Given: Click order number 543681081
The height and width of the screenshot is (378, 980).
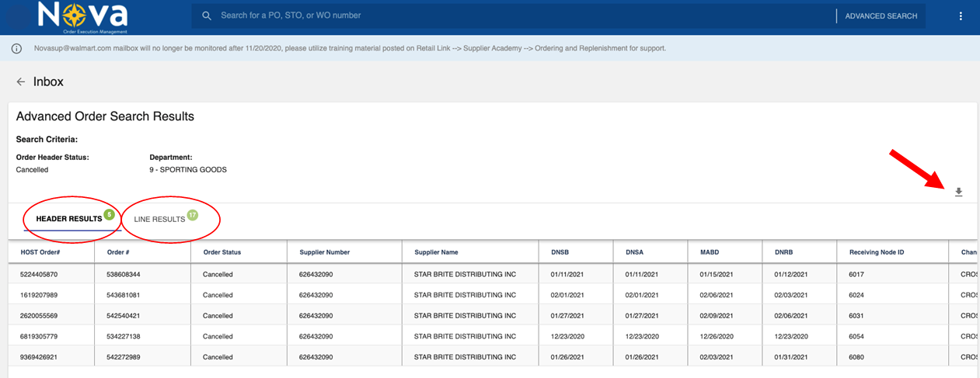Looking at the screenshot, I should pos(123,295).
